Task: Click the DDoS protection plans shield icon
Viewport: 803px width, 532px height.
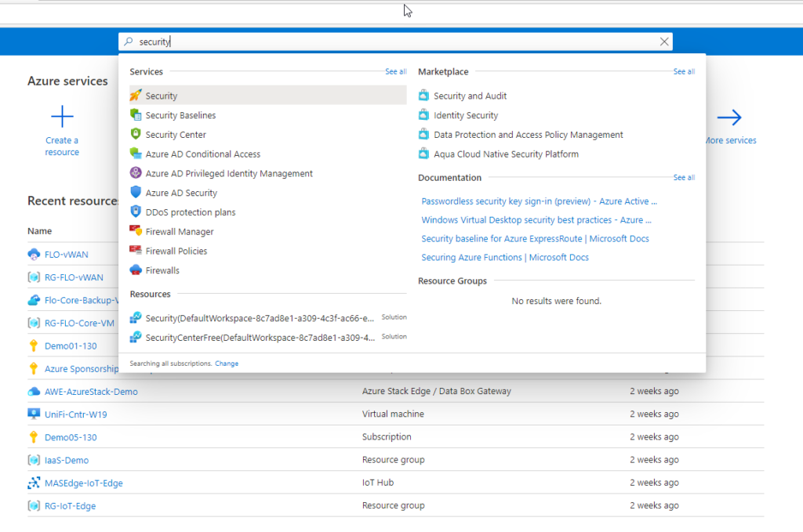Action: pos(136,212)
